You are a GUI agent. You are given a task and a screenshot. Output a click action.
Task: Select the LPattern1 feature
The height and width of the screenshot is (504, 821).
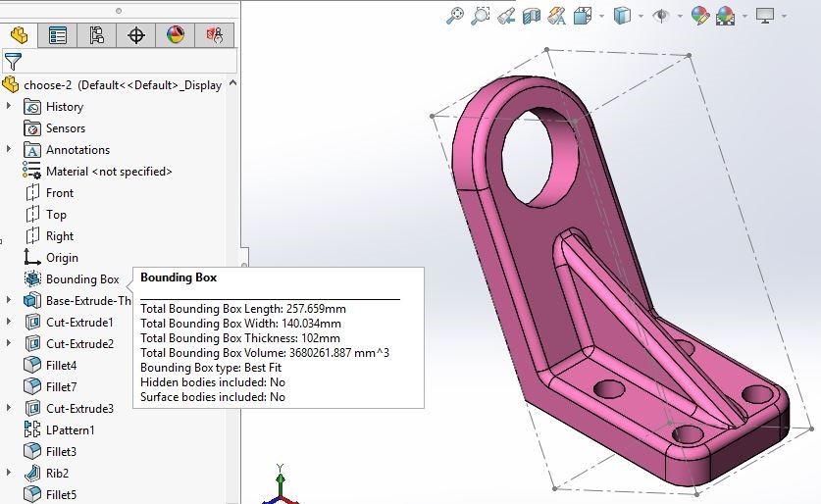(x=59, y=430)
